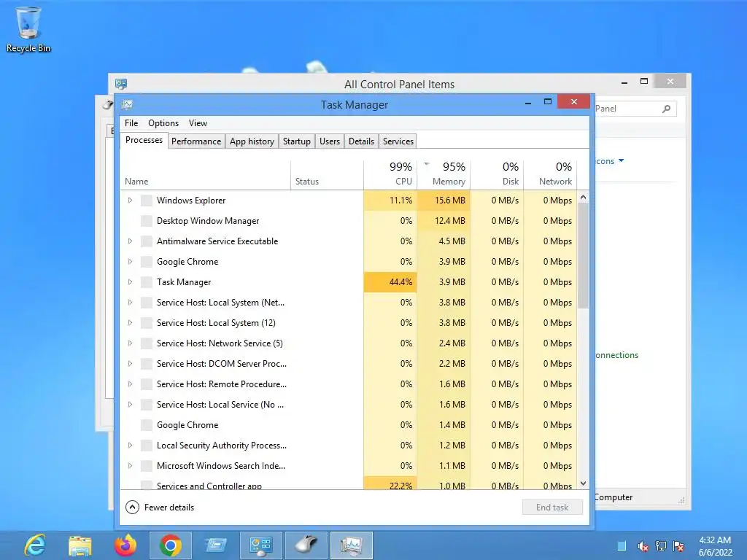Select Service Host: Local System (Net... row
The width and height of the screenshot is (747, 560).
pos(349,303)
